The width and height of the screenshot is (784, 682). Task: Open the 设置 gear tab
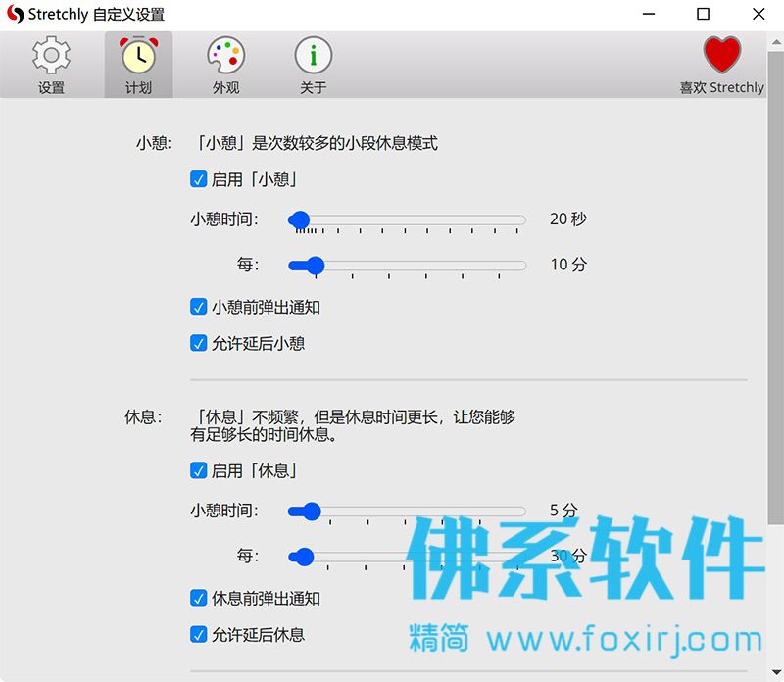coord(51,65)
